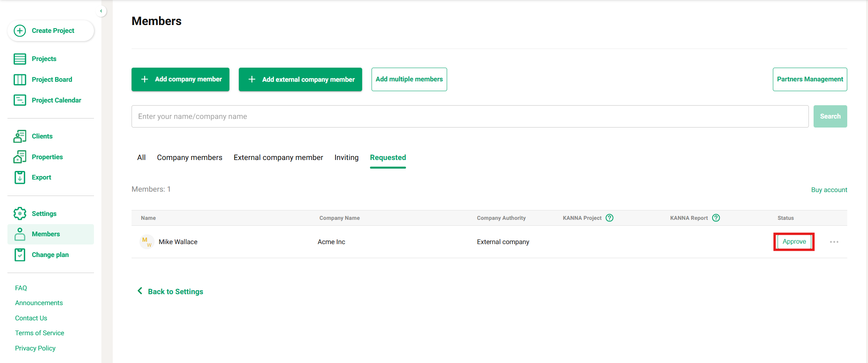This screenshot has height=363, width=868.
Task: Click the KANNA Report help icon
Action: (x=716, y=218)
